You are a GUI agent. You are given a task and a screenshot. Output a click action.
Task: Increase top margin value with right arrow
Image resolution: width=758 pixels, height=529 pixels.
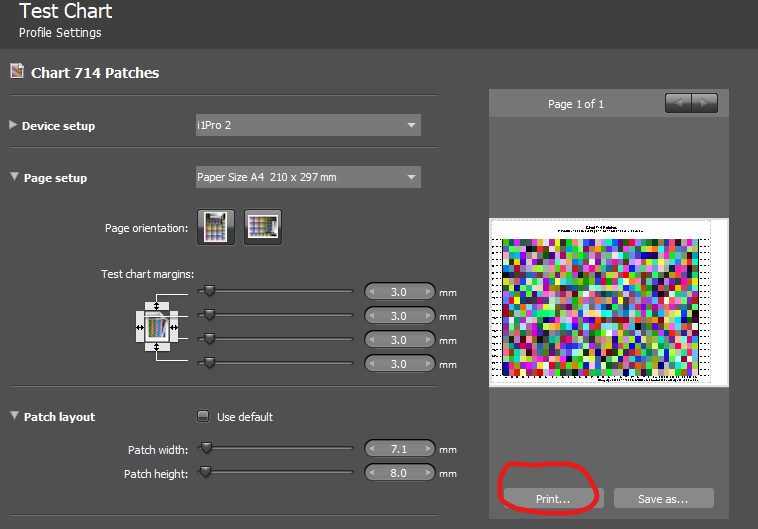click(426, 292)
